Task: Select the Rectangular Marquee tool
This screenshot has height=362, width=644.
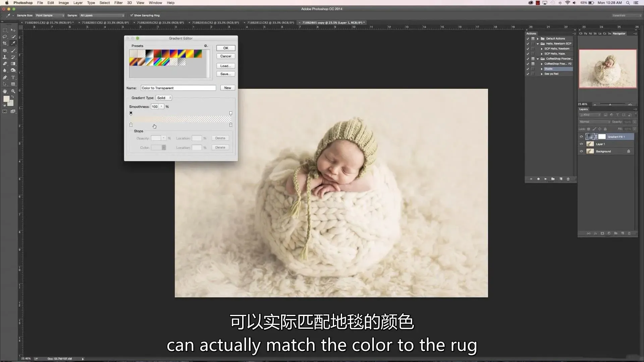Action: (x=5, y=30)
